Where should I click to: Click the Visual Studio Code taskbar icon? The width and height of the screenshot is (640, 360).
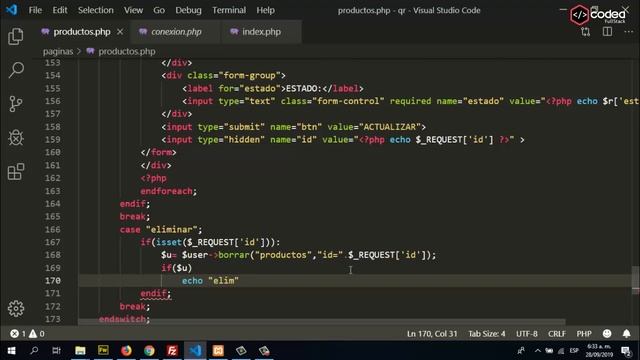(196, 351)
